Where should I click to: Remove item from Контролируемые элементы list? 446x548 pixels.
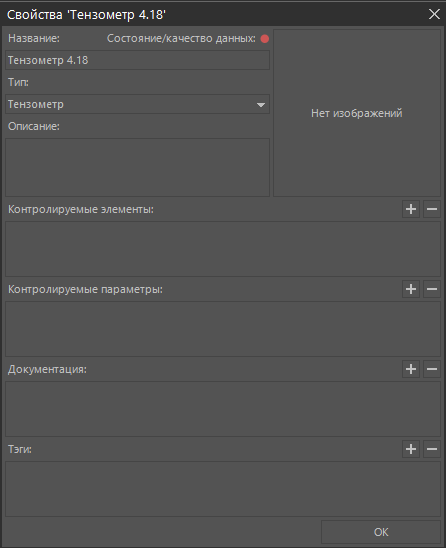pyautogui.click(x=432, y=209)
